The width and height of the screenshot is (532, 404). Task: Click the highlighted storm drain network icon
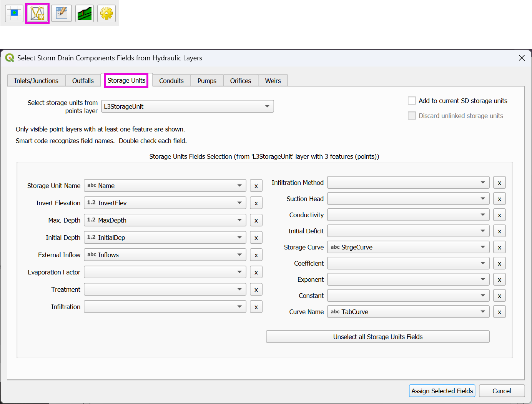coord(37,13)
